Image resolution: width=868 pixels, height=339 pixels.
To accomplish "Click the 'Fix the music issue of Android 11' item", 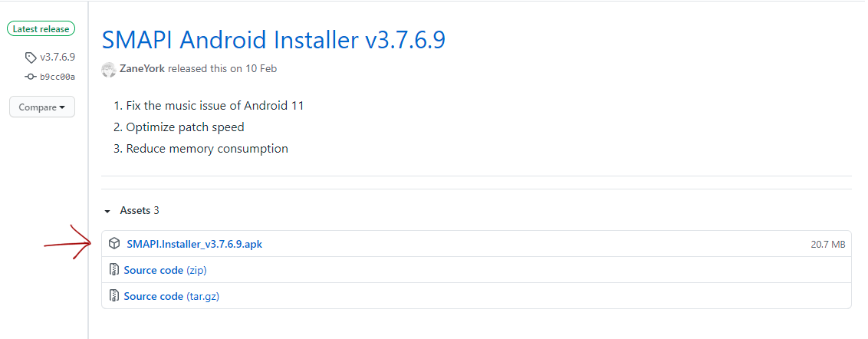I will click(x=215, y=105).
